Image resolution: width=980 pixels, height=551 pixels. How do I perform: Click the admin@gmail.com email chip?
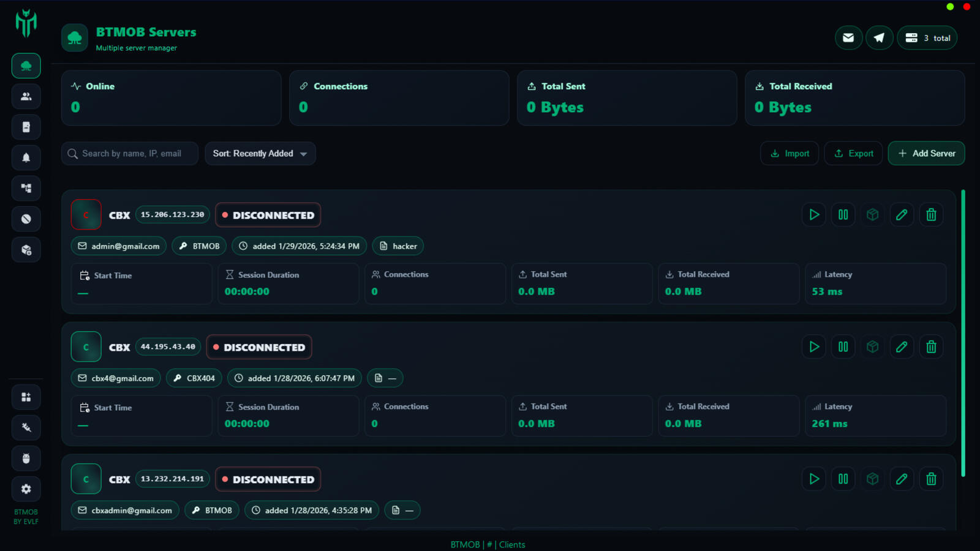coord(119,246)
